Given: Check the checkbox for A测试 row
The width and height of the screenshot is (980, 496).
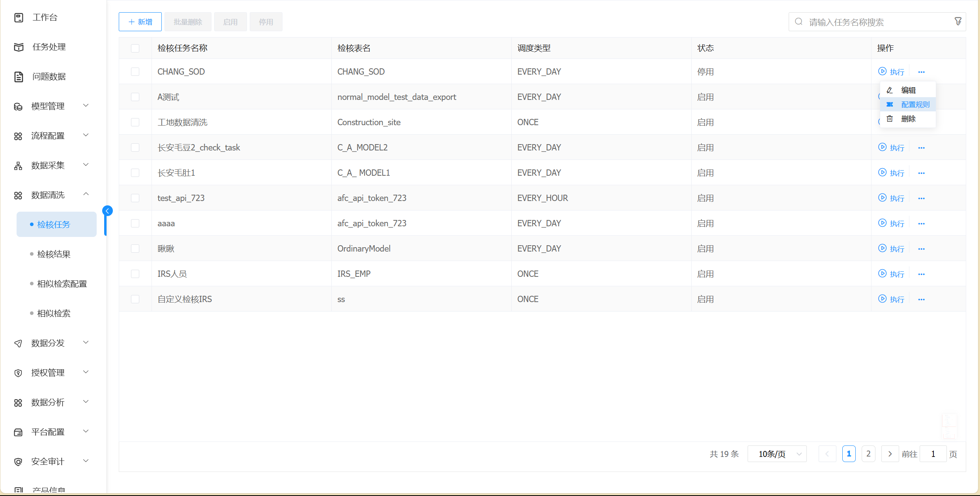Looking at the screenshot, I should (135, 97).
